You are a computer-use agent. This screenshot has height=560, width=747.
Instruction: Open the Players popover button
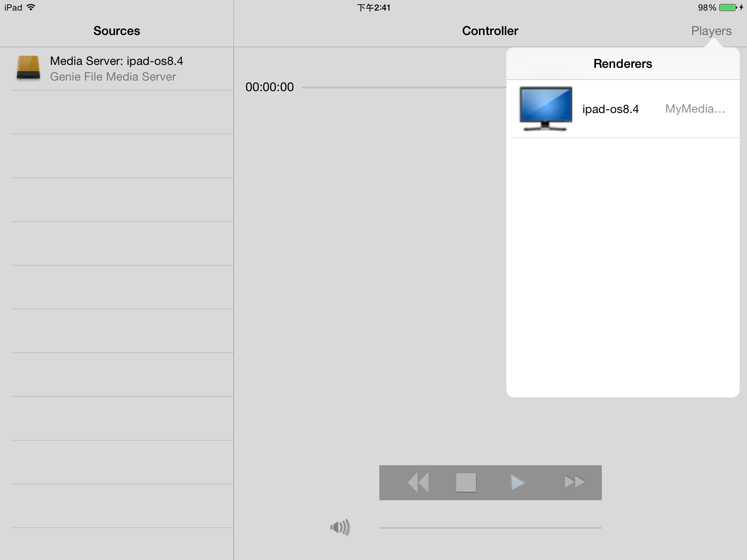(711, 31)
